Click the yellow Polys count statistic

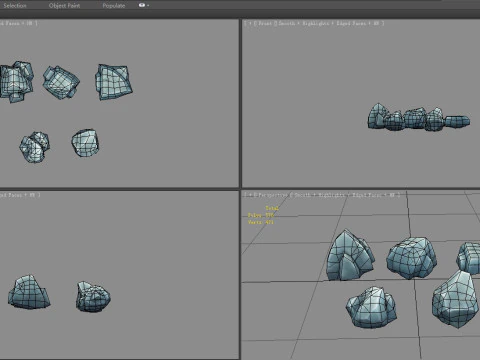(x=261, y=215)
